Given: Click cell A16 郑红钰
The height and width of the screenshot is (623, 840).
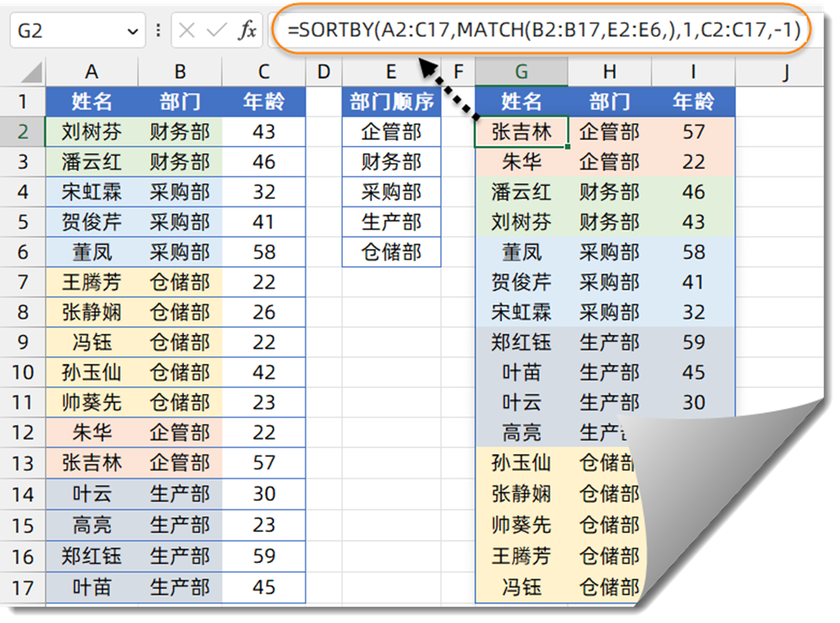Looking at the screenshot, I should tap(91, 556).
